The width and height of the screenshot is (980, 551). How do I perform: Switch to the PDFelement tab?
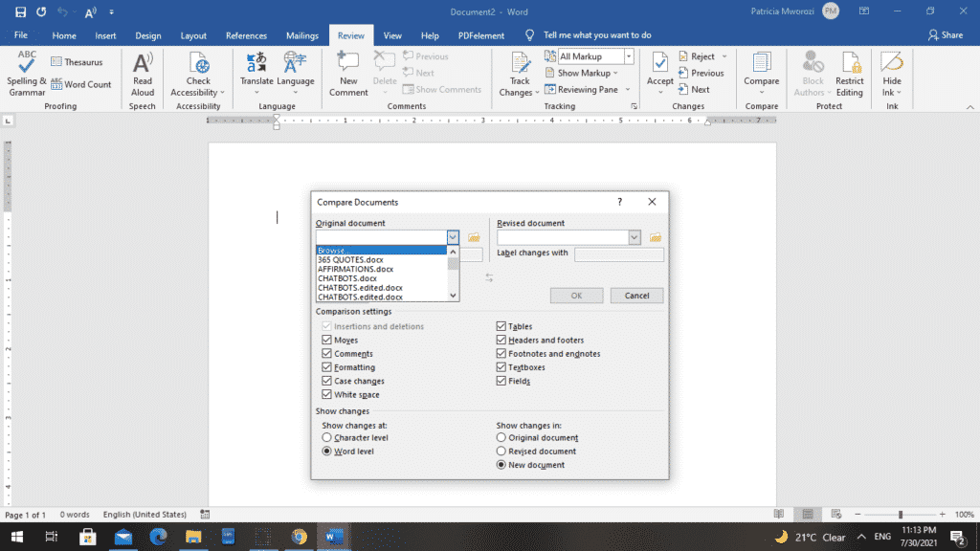(x=481, y=35)
